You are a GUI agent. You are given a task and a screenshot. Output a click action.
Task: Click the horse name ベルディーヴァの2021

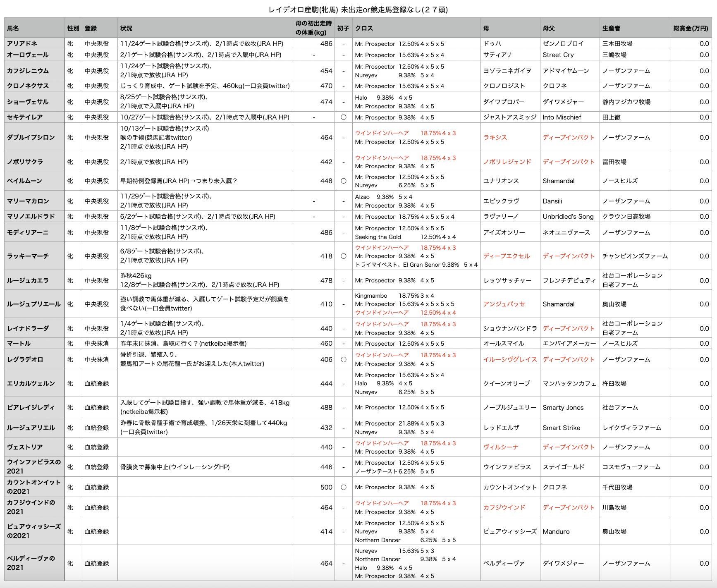point(31,563)
